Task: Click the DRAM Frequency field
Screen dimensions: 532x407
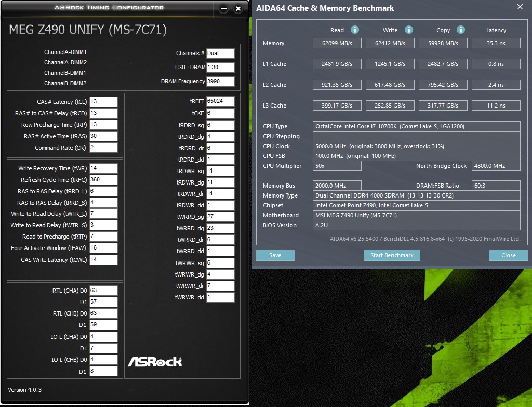Action: coord(220,82)
